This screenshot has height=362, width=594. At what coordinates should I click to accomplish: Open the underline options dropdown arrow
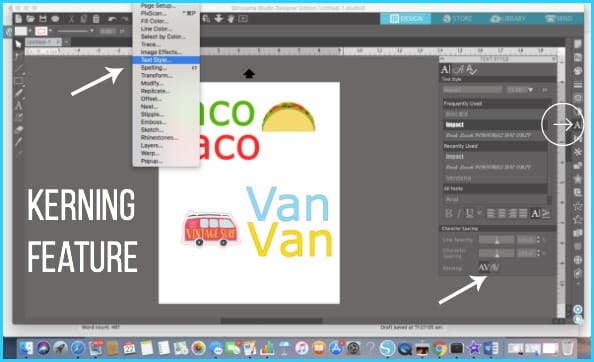(479, 214)
